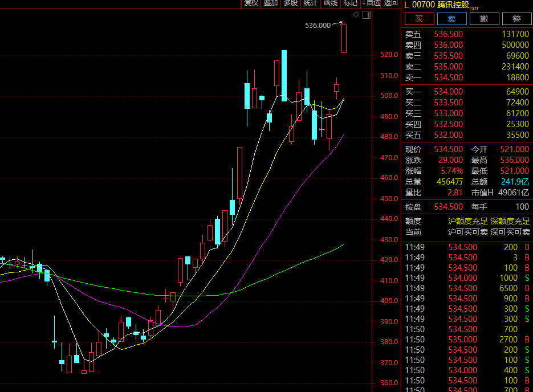
Task: Open the 多股 multi-stock view
Action: (291, 3)
